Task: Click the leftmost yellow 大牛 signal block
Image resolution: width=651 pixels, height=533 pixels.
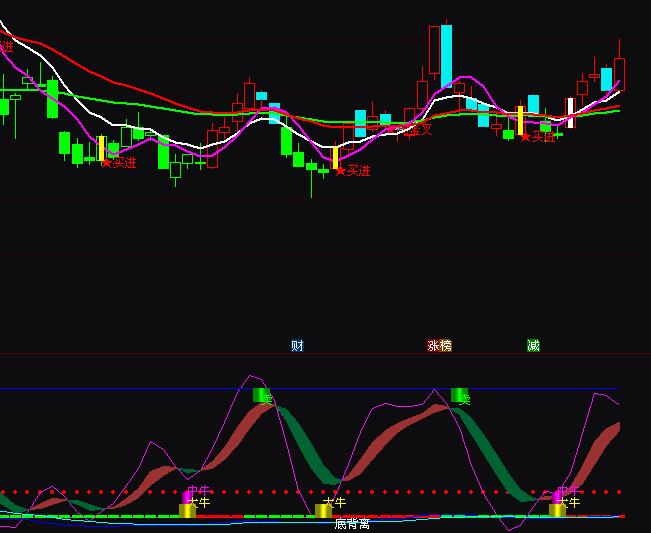Action: click(187, 510)
